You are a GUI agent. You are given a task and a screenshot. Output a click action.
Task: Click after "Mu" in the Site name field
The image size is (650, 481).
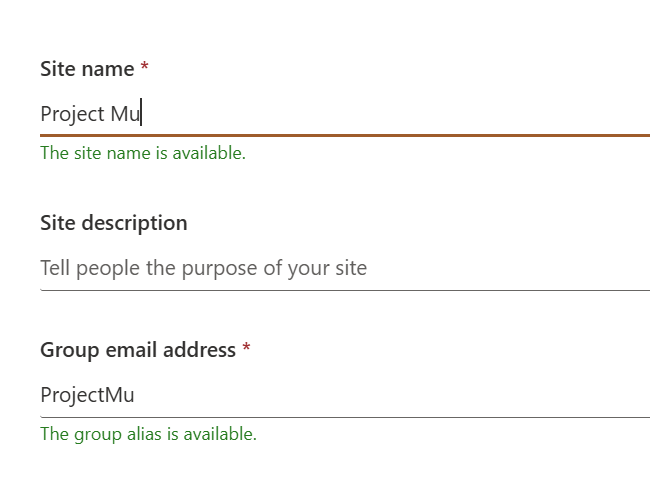click(143, 114)
